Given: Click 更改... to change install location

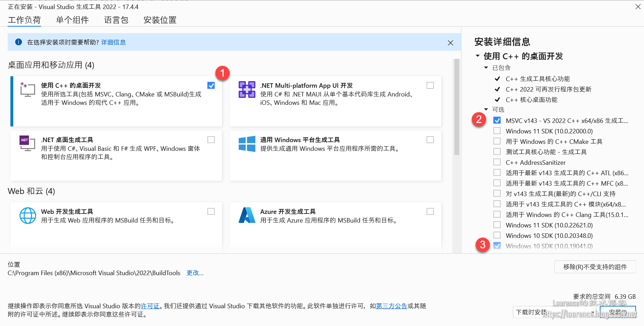Looking at the screenshot, I should [x=195, y=273].
